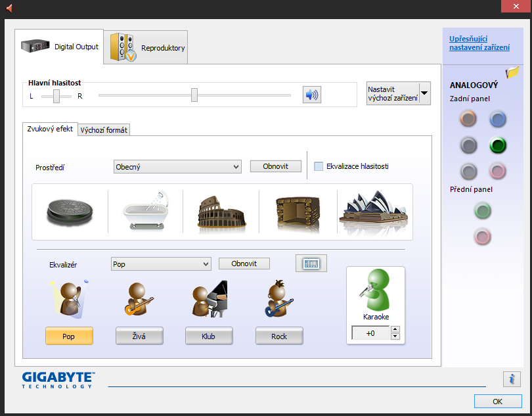The height and width of the screenshot is (416, 532).
Task: Click the sewer manhole environment icon
Action: 70,212
